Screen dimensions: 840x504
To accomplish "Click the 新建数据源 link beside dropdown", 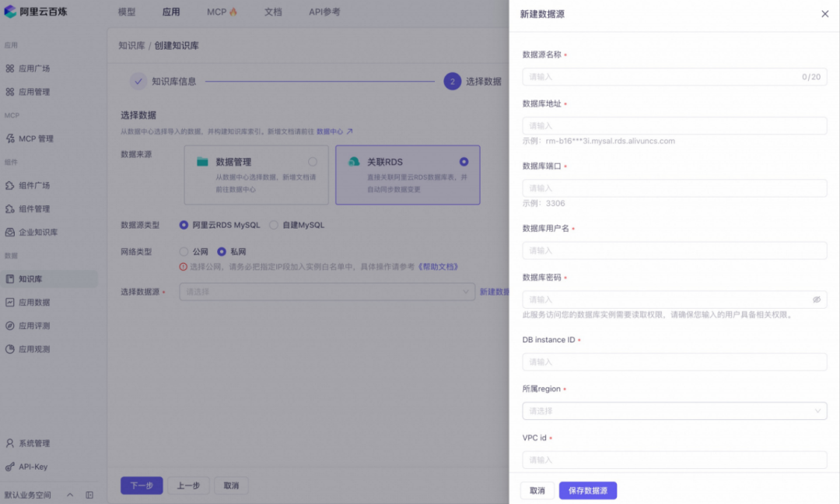I will point(494,292).
